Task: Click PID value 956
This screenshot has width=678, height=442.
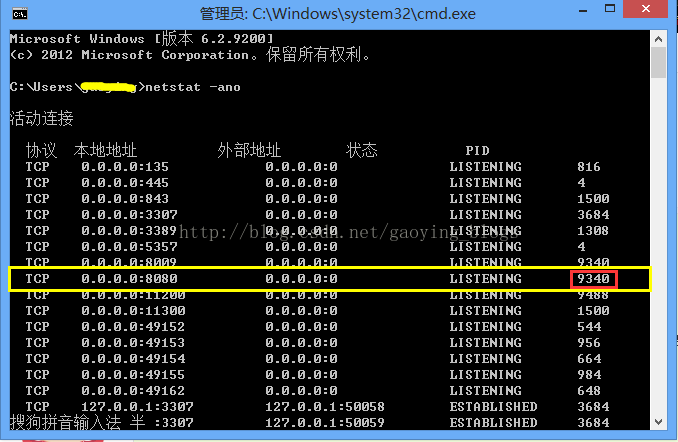Action: point(588,343)
